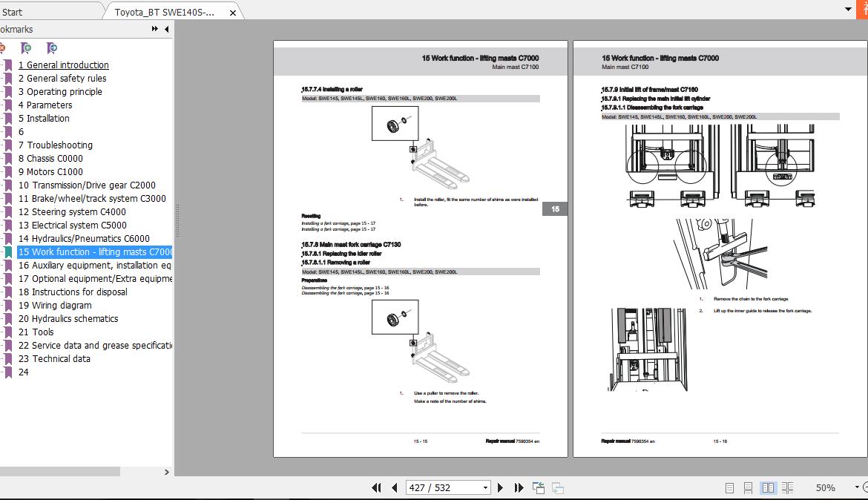Click the previous view icon near page controls
The height and width of the screenshot is (500, 868).
[538, 487]
